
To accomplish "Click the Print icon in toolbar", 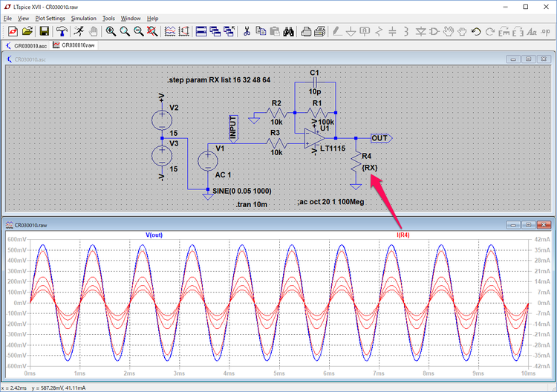I will click(x=319, y=31).
